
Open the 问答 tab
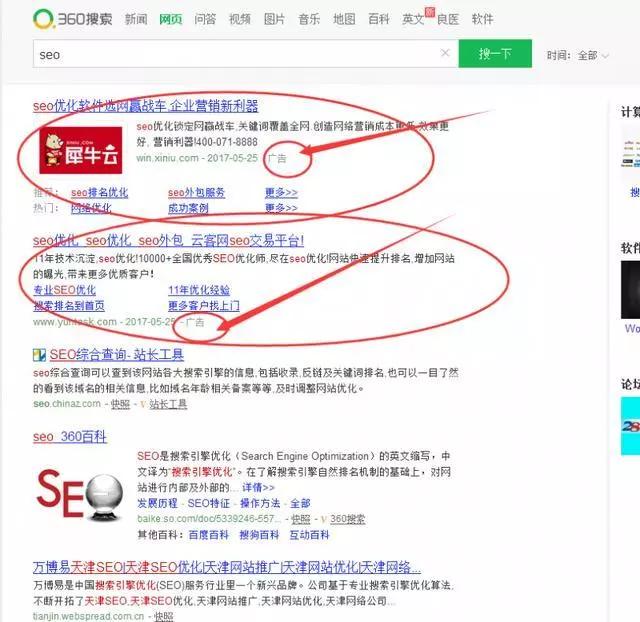pyautogui.click(x=205, y=19)
